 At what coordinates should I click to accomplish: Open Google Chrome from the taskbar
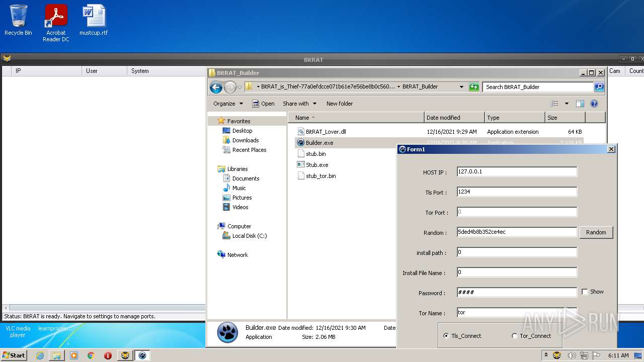point(91,355)
